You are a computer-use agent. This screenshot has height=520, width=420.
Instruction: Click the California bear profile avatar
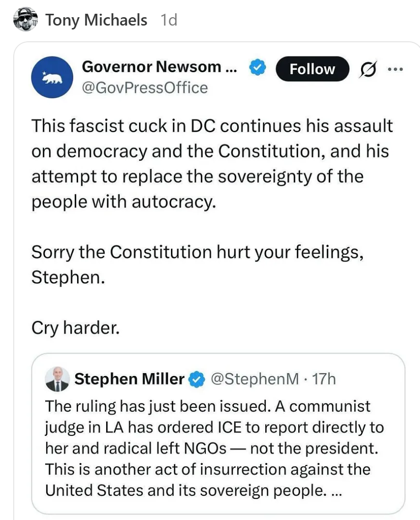52,77
